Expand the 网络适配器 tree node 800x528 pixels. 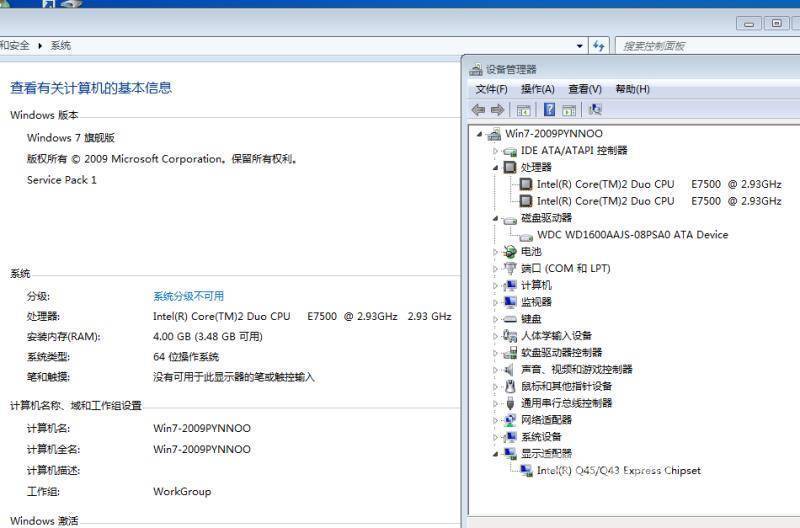pyautogui.click(x=495, y=420)
